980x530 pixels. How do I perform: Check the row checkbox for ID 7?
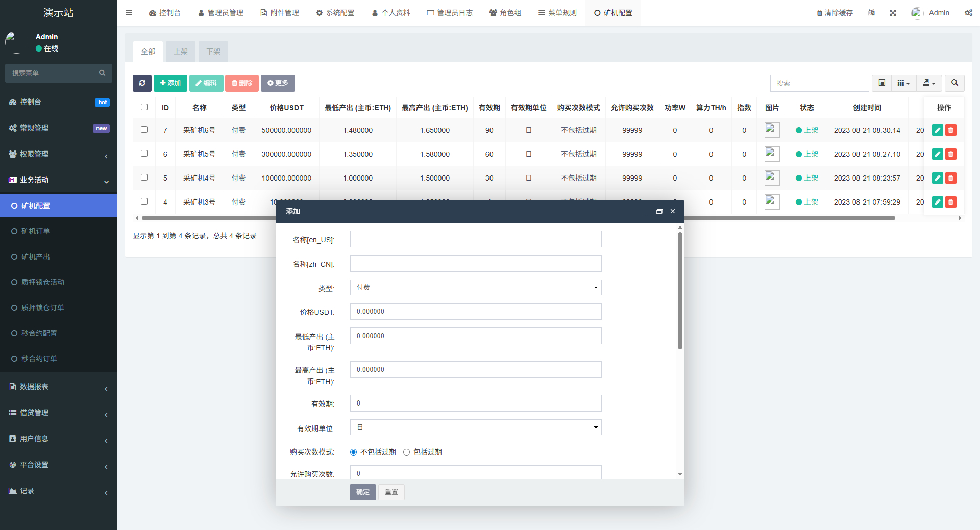[x=144, y=129]
